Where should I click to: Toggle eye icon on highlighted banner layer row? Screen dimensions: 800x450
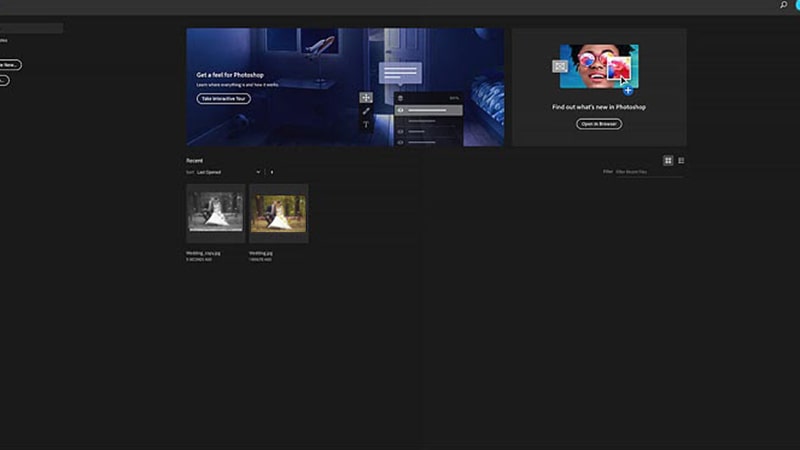[401, 110]
